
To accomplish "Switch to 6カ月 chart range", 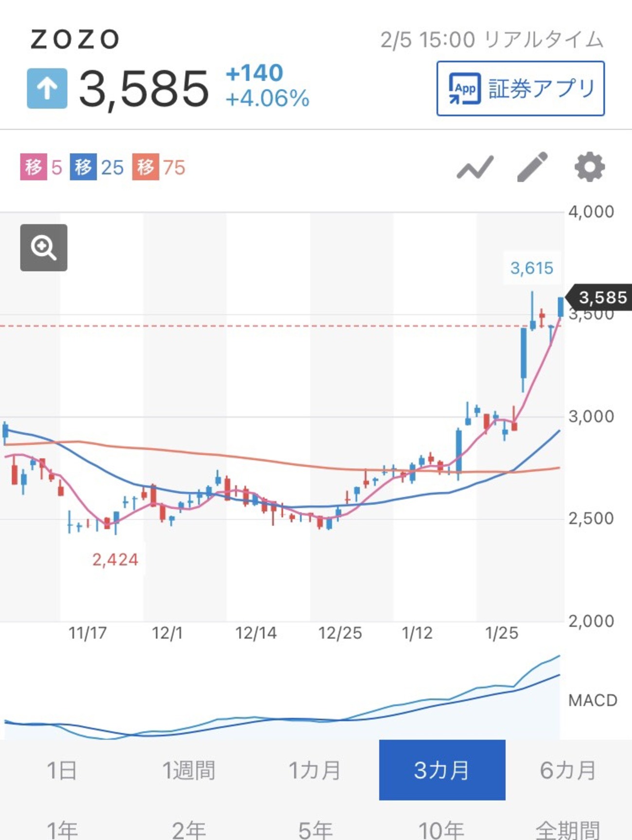I will coord(568,770).
